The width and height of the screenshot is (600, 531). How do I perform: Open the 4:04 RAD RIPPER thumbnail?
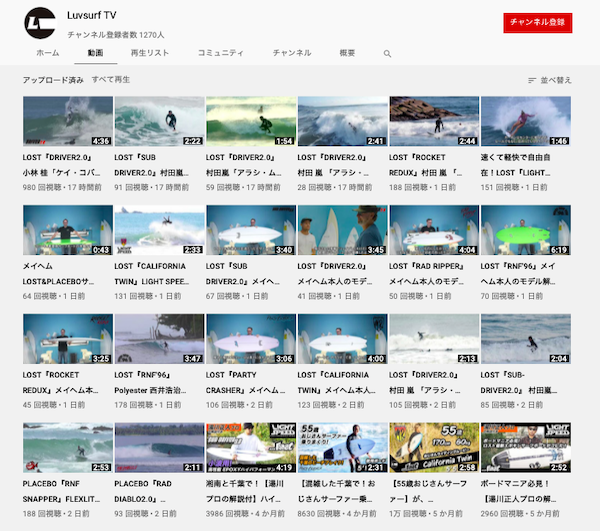coord(434,230)
